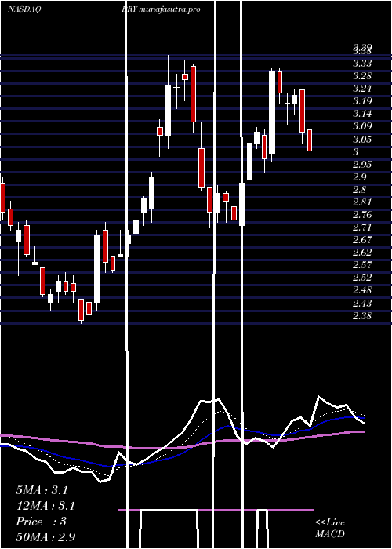
Task: Select the 2.71 price axis label
Action: 362,227
